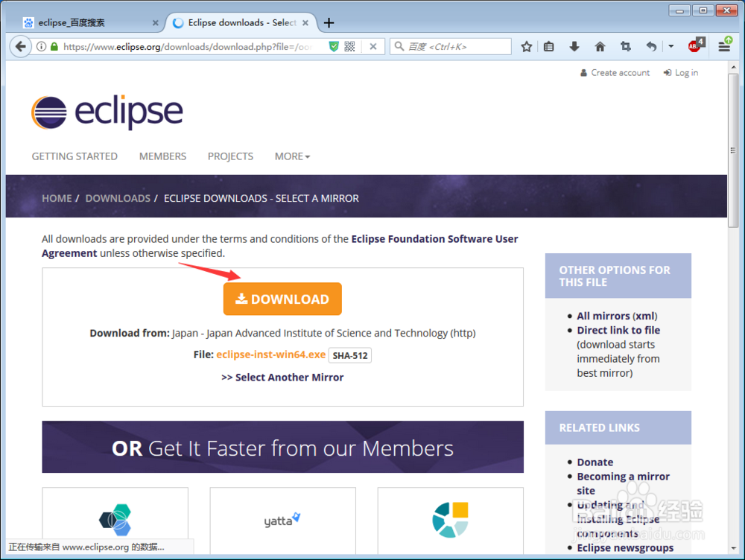Viewport: 745px width, 560px height.
Task: Open the bookmarks list icon
Action: click(549, 47)
